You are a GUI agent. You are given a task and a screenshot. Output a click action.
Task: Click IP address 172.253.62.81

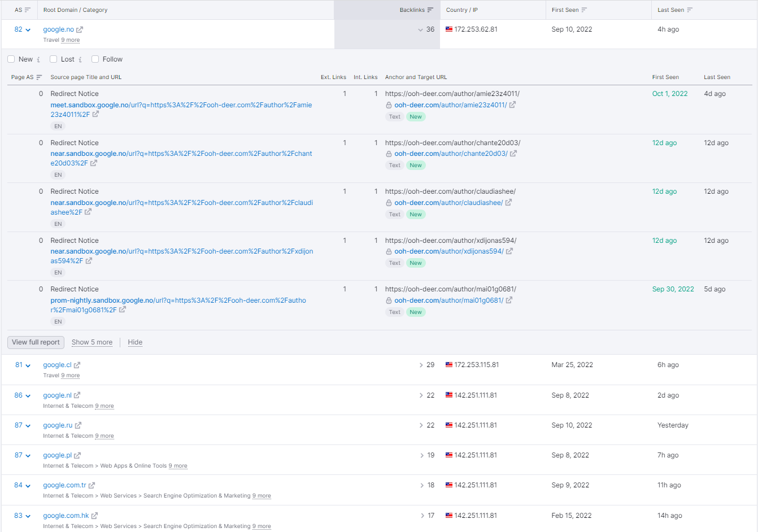click(476, 29)
